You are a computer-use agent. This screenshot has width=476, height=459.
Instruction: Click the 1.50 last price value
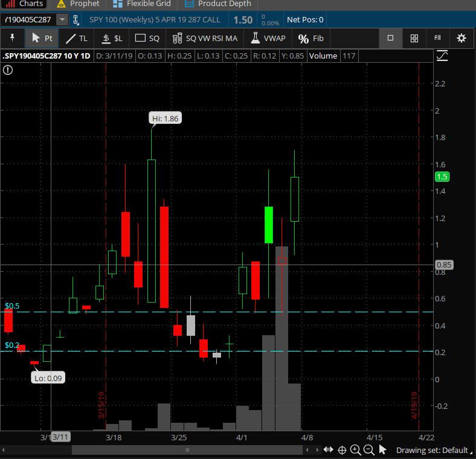[243, 20]
